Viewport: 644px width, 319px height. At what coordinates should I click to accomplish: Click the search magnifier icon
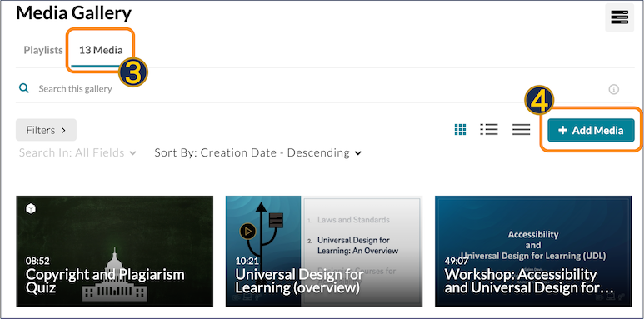[24, 88]
